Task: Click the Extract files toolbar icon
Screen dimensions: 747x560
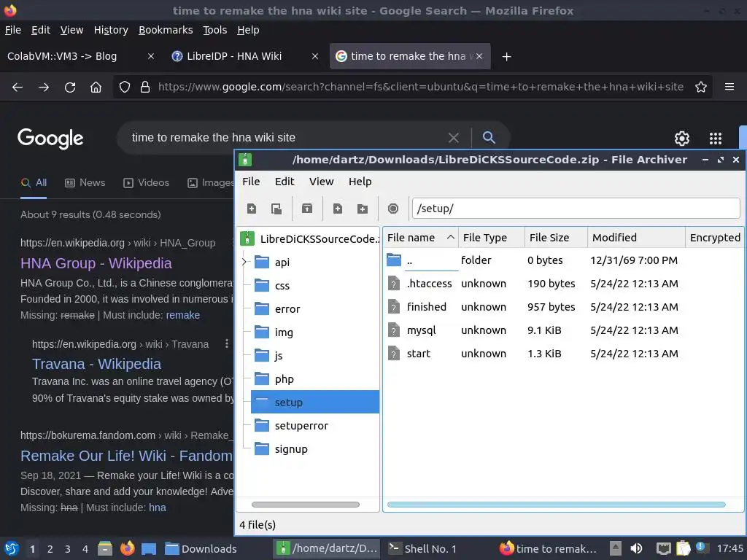Action: (x=307, y=209)
